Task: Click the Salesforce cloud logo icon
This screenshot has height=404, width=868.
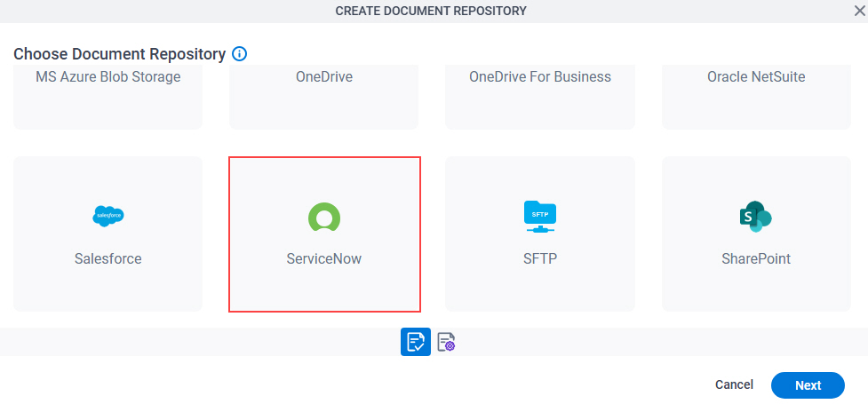Action: point(108,216)
